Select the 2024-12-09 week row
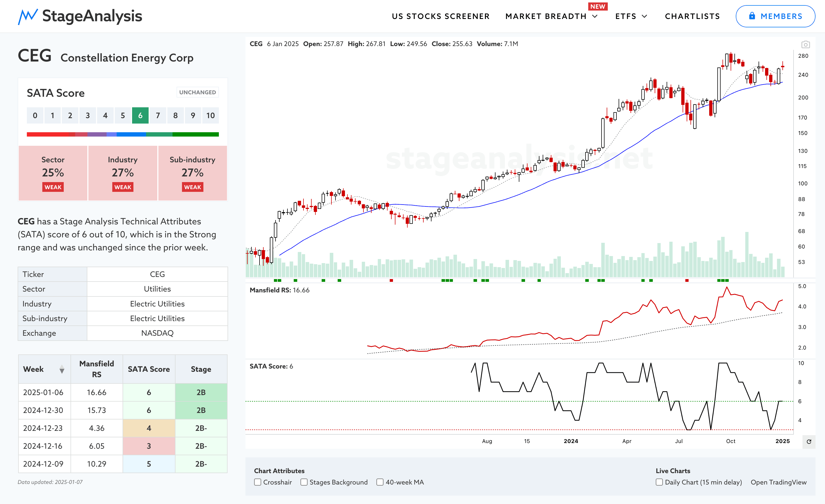Image resolution: width=825 pixels, height=504 pixels. (x=123, y=464)
